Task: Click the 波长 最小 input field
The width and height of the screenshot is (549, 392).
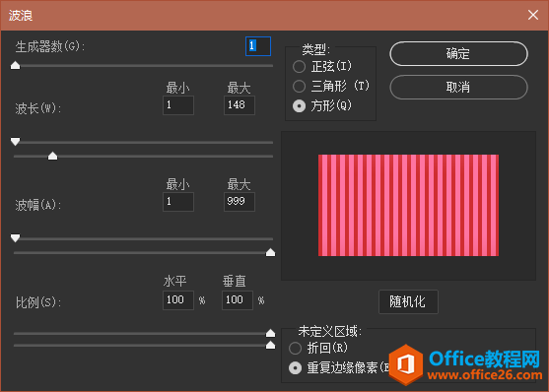Action: click(178, 105)
